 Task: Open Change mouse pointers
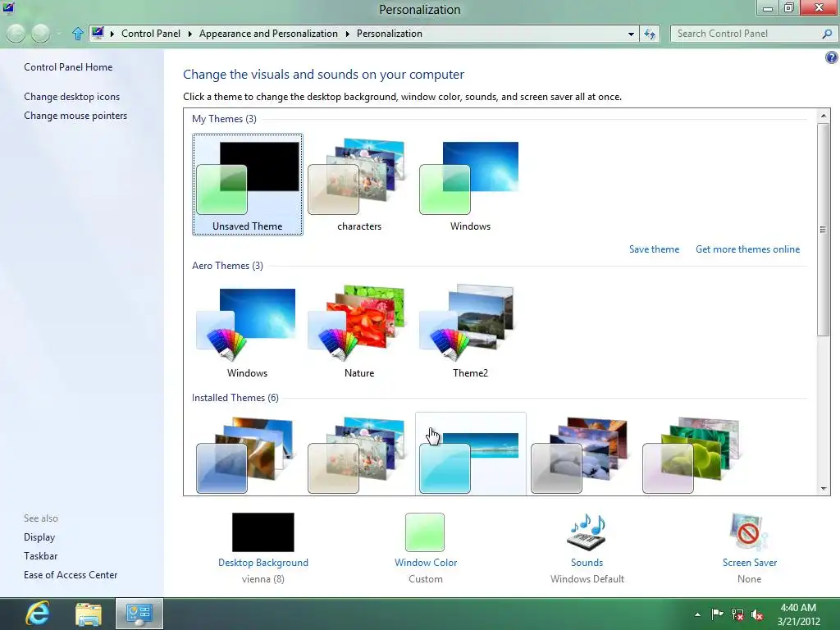click(x=75, y=115)
